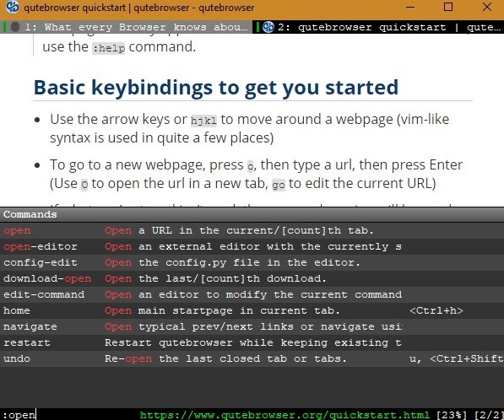Click the qutebrowser favicon on tab 2
Image resolution: width=504 pixels, height=420 pixels.
coord(268,27)
